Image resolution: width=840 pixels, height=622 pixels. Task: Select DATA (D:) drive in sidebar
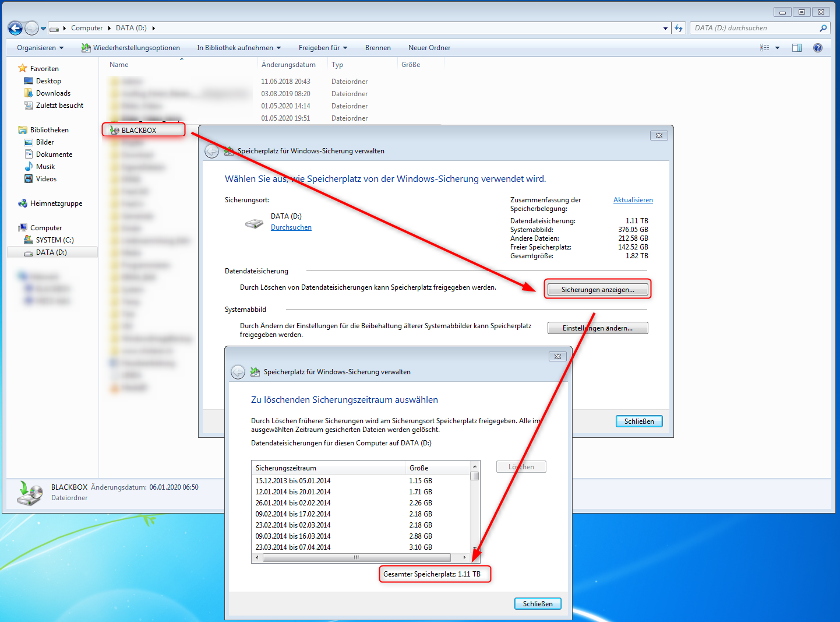pos(52,252)
